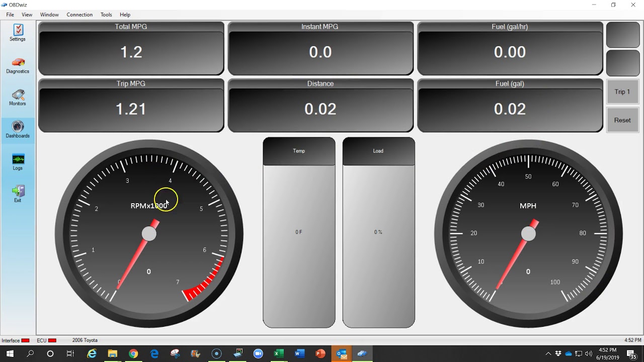Open the File menu

click(10, 15)
